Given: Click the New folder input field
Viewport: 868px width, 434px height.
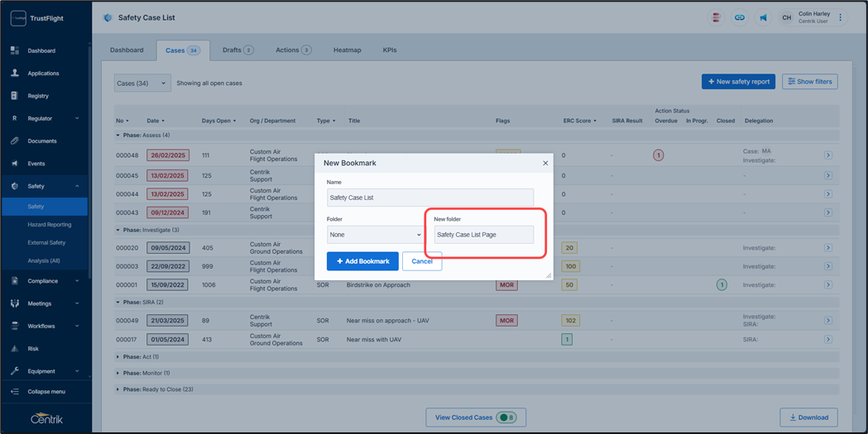Looking at the screenshot, I should 484,235.
